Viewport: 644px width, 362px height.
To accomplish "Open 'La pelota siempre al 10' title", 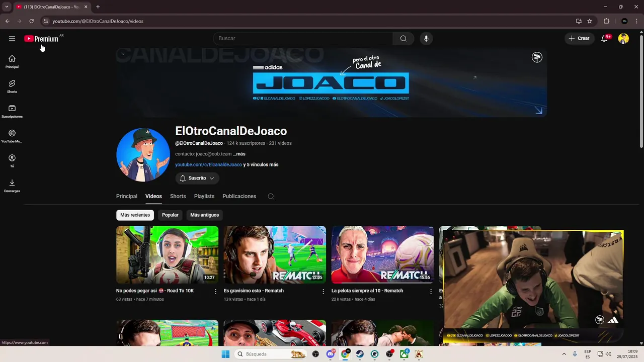I will point(367,291).
